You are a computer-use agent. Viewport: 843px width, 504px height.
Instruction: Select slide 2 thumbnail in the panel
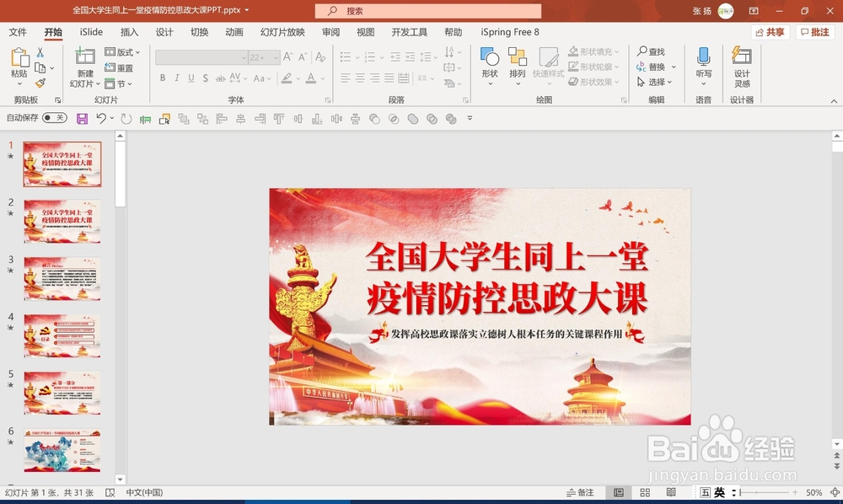coord(62,222)
